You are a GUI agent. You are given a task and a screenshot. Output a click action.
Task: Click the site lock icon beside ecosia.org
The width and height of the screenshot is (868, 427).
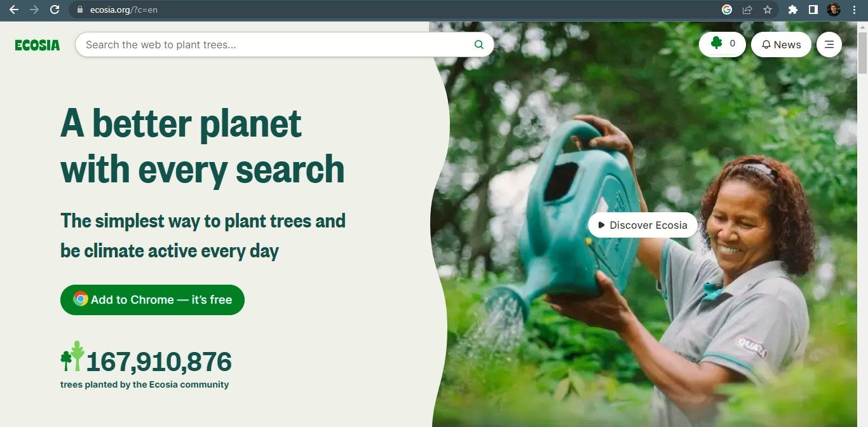pyautogui.click(x=80, y=10)
